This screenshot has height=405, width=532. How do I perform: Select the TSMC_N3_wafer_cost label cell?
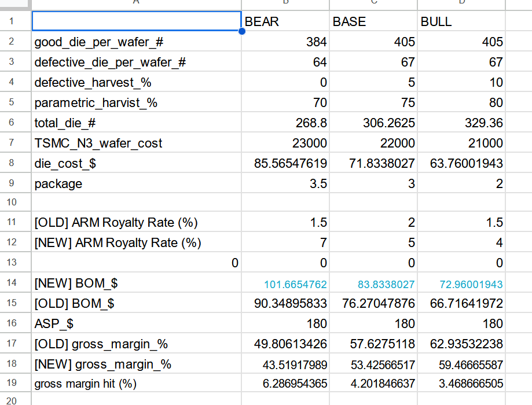(x=137, y=143)
